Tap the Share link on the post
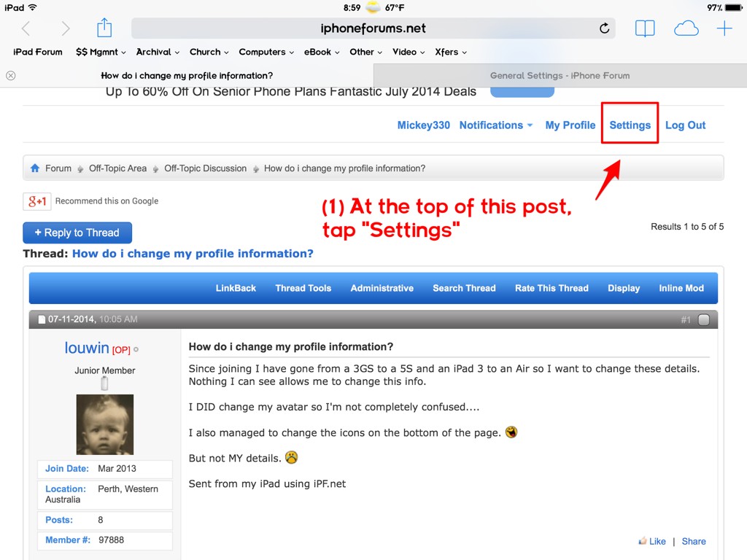Screen dimensions: 747x560 (694, 541)
